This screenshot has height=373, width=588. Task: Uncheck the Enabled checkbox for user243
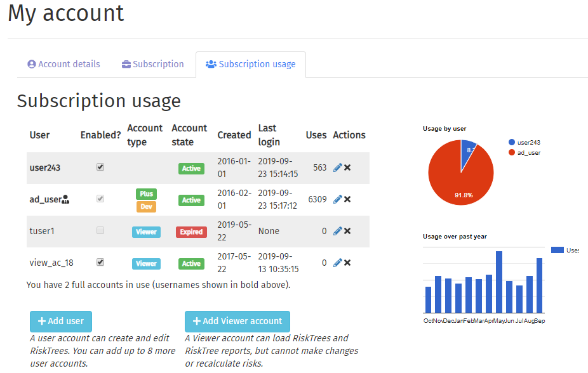100,167
